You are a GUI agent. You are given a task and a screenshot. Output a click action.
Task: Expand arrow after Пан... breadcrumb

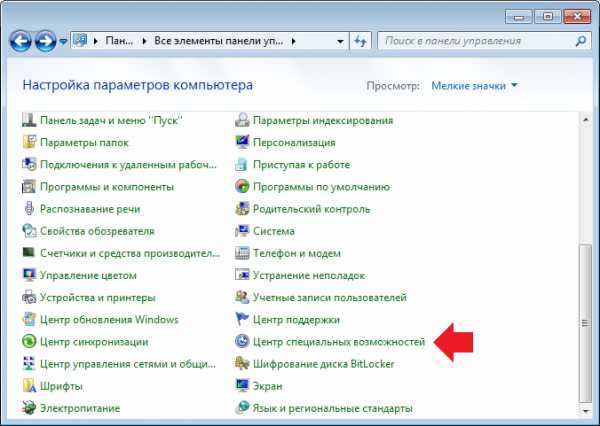(x=145, y=41)
